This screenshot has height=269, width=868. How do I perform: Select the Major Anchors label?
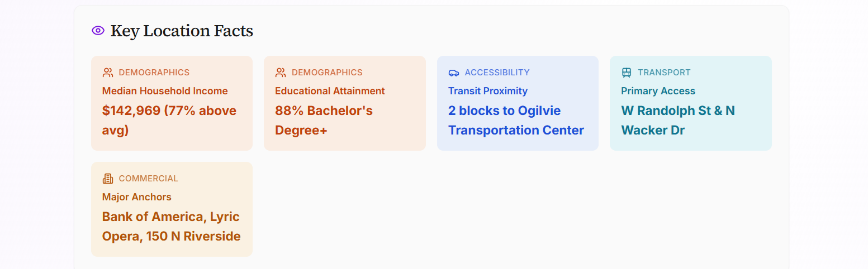point(137,197)
